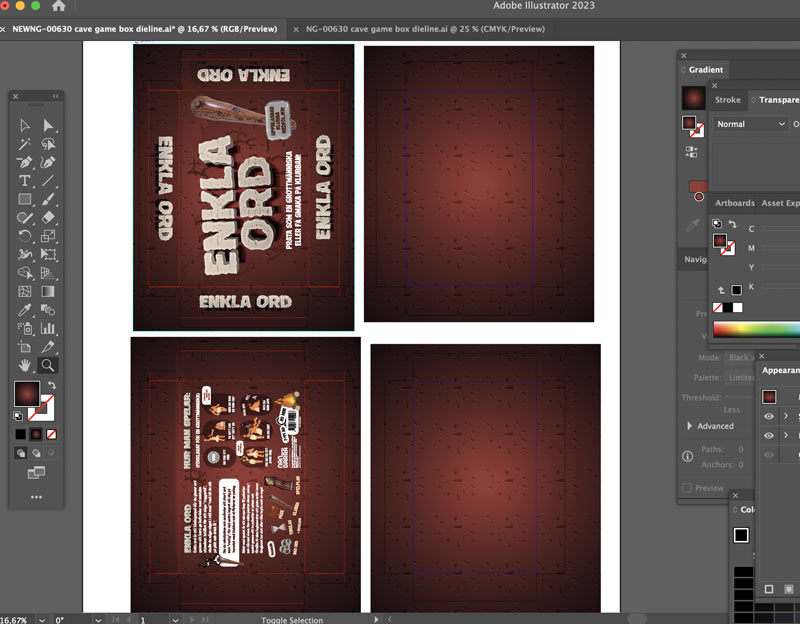Select the Zoom tool
Image resolution: width=800 pixels, height=624 pixels.
click(x=47, y=365)
